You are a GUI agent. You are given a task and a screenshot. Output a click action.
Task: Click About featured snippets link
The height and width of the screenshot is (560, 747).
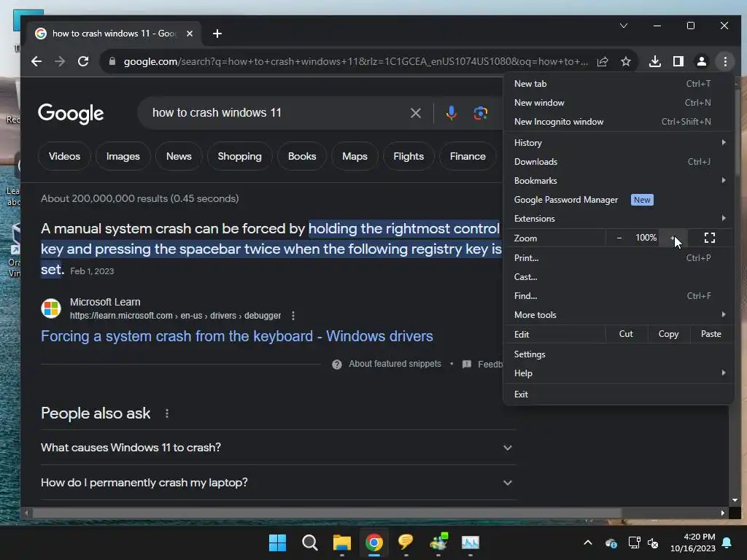395,364
